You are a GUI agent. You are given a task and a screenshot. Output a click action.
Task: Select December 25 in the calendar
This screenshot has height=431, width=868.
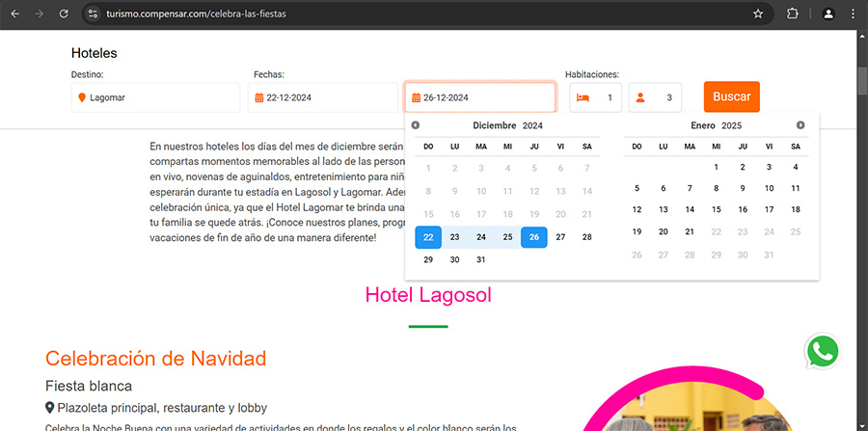(x=507, y=237)
